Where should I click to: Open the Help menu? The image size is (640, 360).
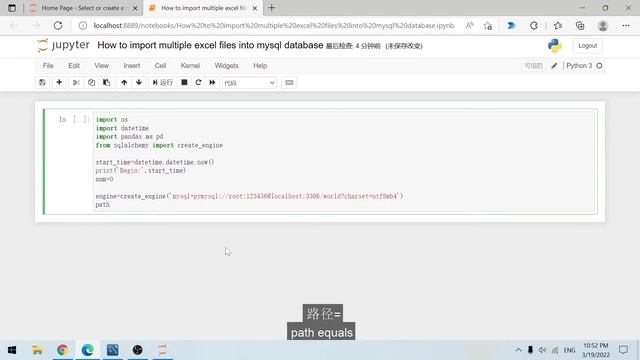tap(260, 66)
